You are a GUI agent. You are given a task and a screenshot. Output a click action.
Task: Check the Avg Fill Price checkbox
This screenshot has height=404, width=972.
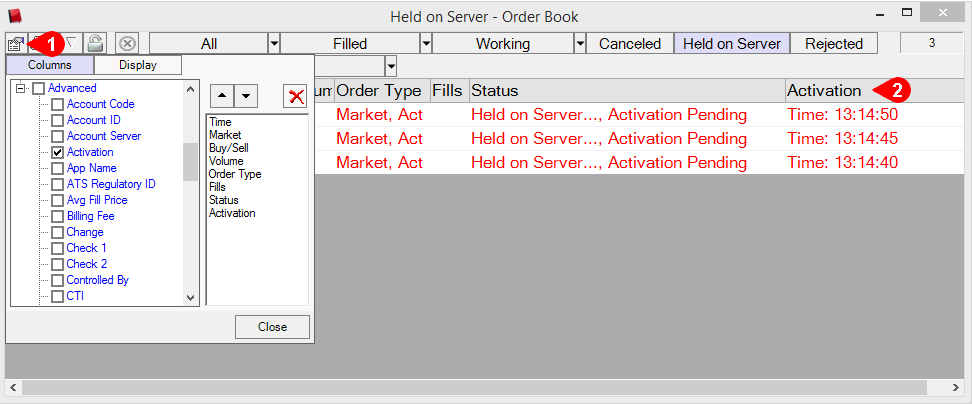click(x=58, y=200)
